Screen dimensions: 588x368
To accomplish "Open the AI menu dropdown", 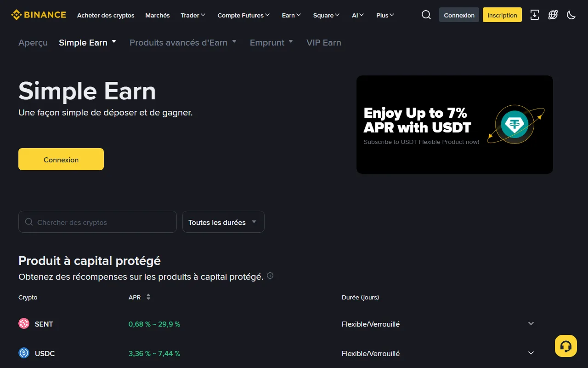I will coord(358,15).
